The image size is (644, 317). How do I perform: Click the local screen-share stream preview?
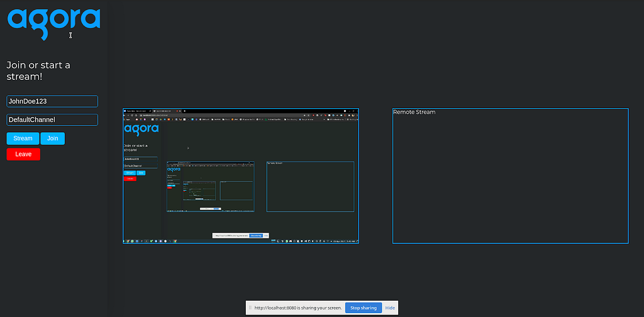pyautogui.click(x=241, y=176)
